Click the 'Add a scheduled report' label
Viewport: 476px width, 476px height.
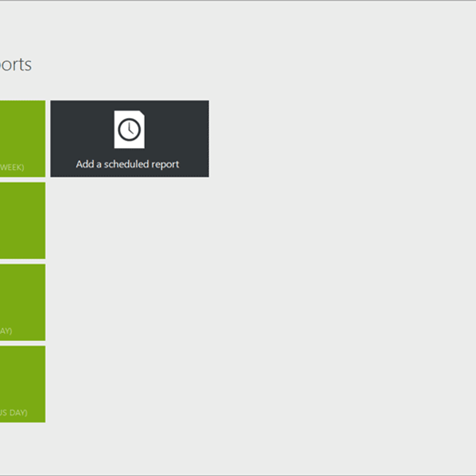(127, 164)
